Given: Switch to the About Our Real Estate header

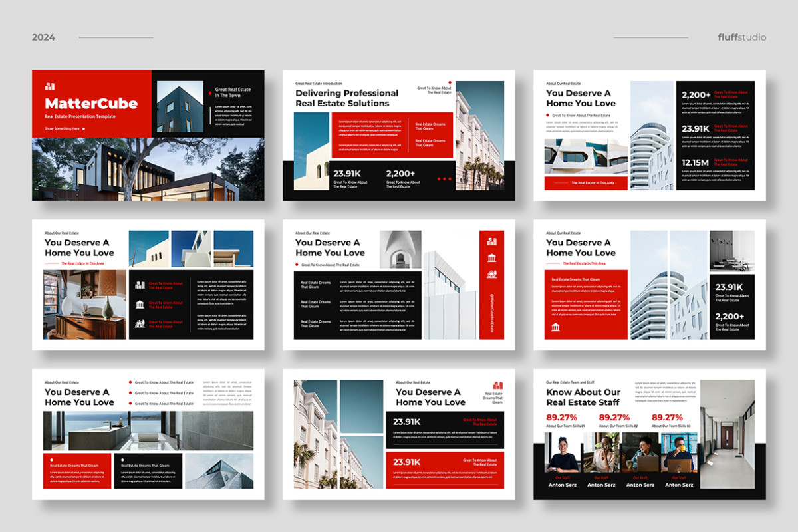Looking at the screenshot, I should pyautogui.click(x=61, y=233).
